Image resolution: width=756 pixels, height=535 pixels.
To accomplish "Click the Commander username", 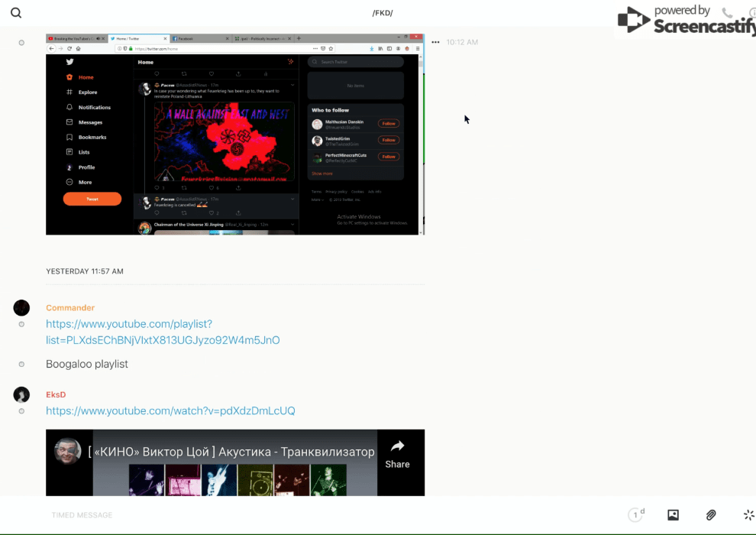I will click(70, 308).
